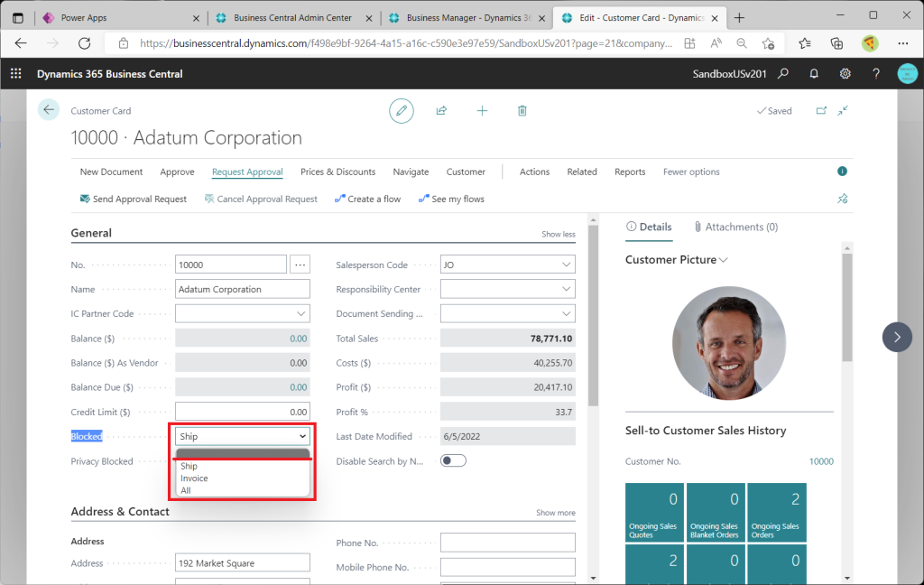Share the customer card via share icon
This screenshot has width=924, height=585.
point(441,110)
